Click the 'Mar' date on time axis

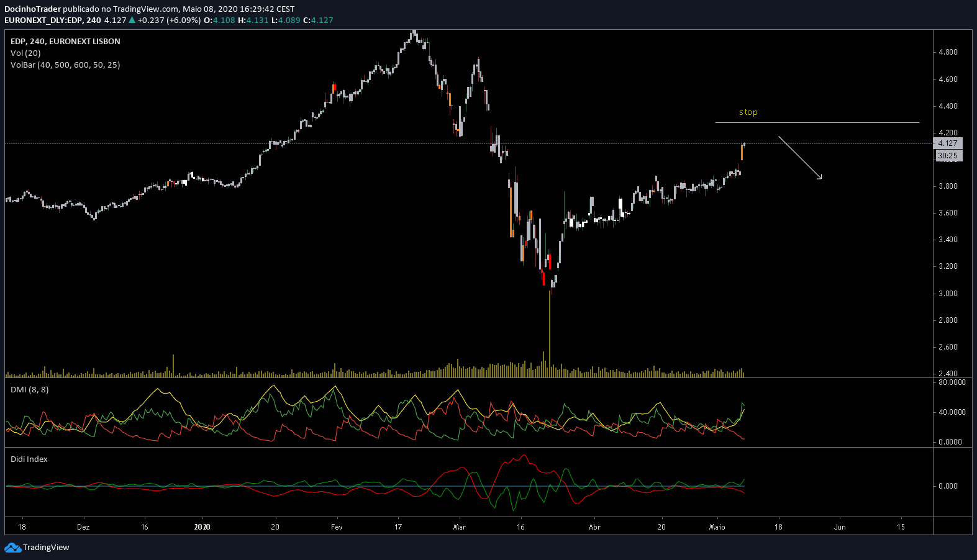point(460,527)
